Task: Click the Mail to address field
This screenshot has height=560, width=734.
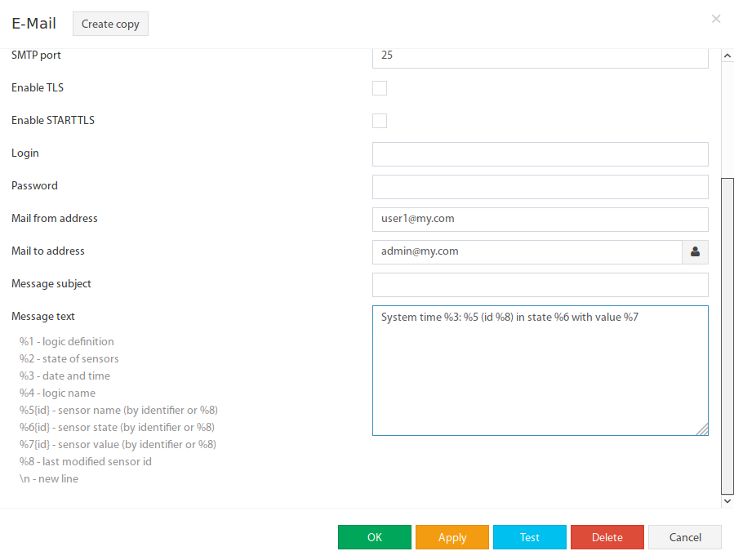Action: [x=527, y=252]
